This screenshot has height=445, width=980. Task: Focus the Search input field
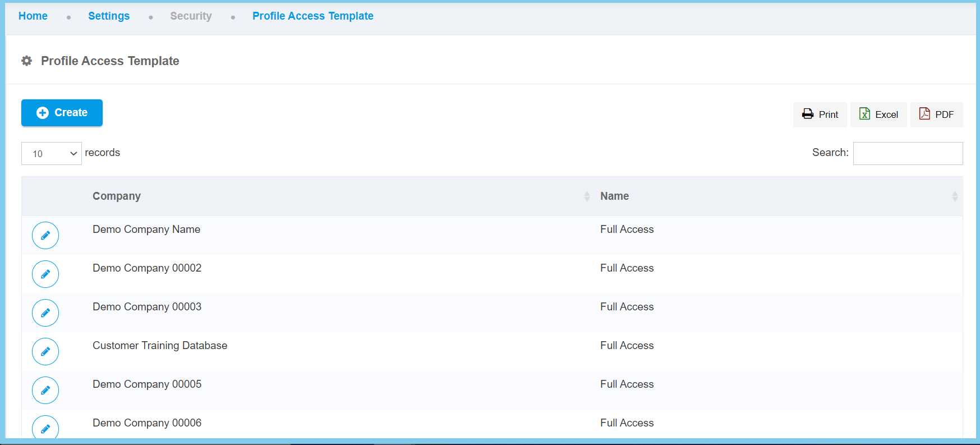(908, 154)
